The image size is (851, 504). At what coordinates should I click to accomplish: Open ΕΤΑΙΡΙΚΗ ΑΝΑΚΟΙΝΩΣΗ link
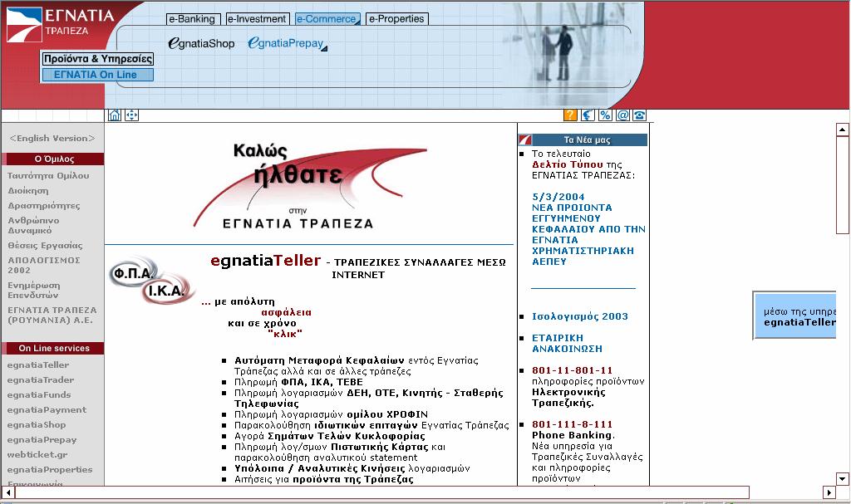coord(567,344)
